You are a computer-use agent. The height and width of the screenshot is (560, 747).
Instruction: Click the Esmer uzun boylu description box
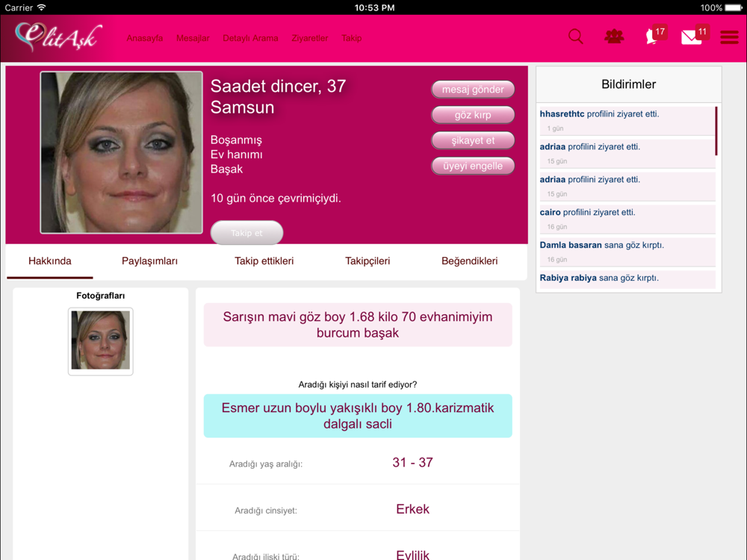pyautogui.click(x=358, y=416)
